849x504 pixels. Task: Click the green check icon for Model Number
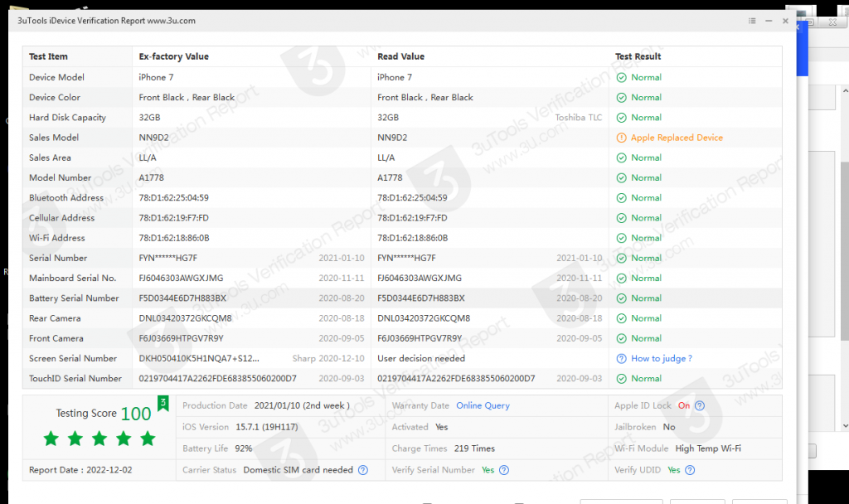tap(622, 177)
